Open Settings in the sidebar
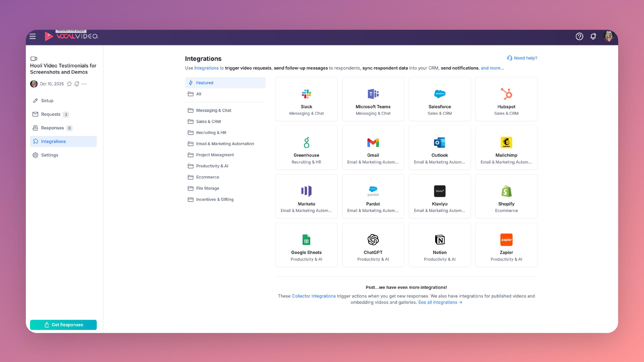Viewport: 644px width, 362px height. pos(50,155)
